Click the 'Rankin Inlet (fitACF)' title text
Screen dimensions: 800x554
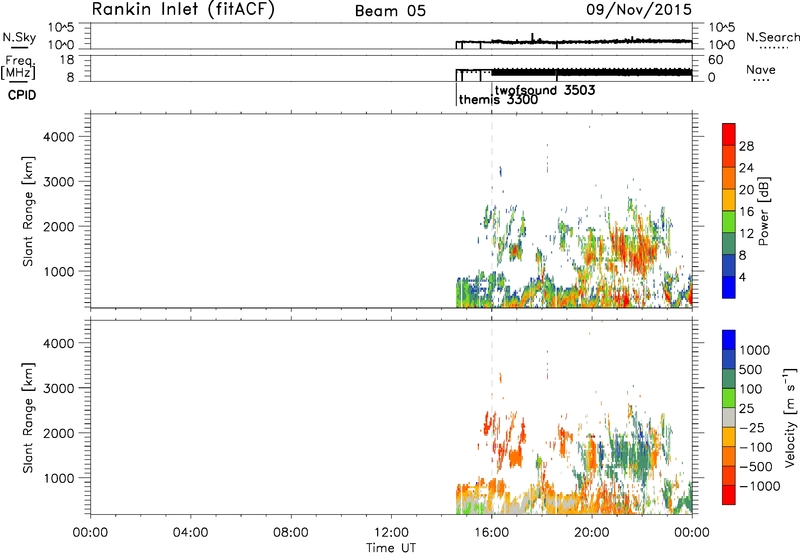(x=183, y=9)
